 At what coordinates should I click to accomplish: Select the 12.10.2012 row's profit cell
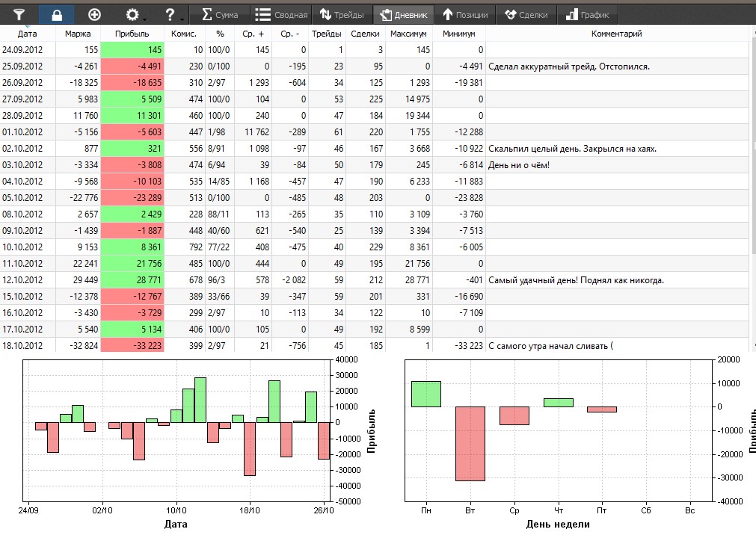coord(132,280)
